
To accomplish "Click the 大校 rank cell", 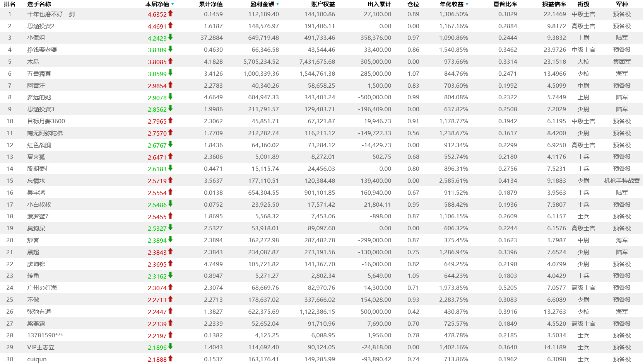I will (583, 62).
